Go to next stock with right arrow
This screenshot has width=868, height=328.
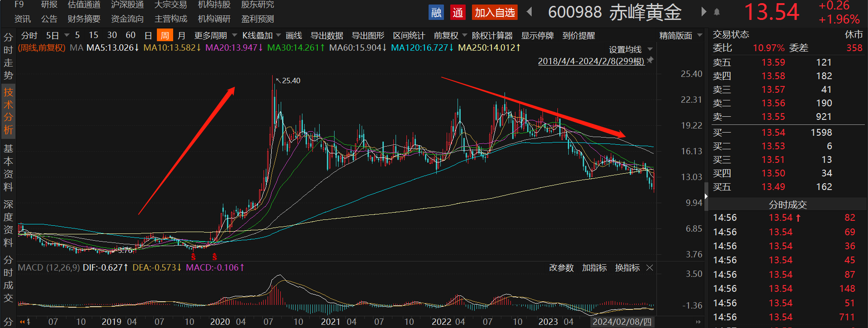pos(703,12)
